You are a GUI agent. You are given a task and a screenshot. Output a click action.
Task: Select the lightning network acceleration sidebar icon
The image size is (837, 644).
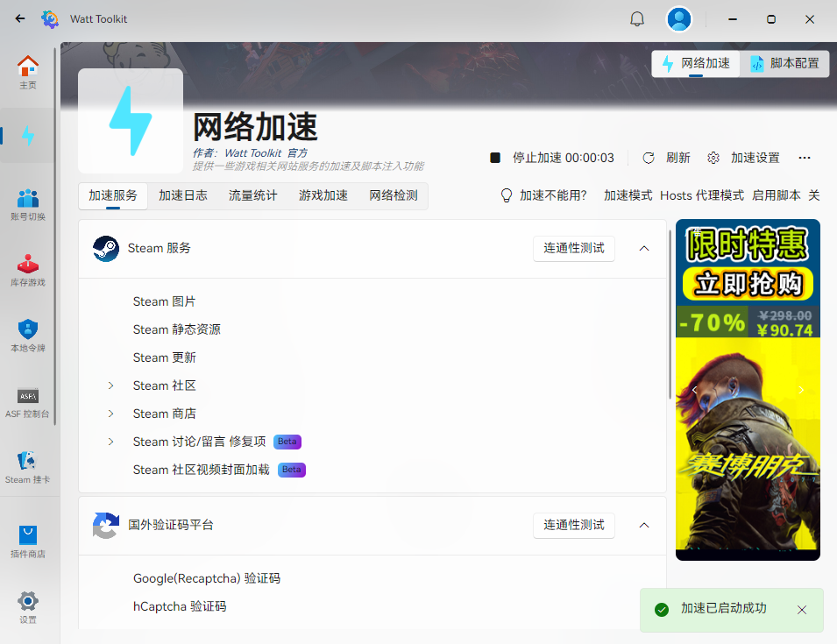coord(28,136)
